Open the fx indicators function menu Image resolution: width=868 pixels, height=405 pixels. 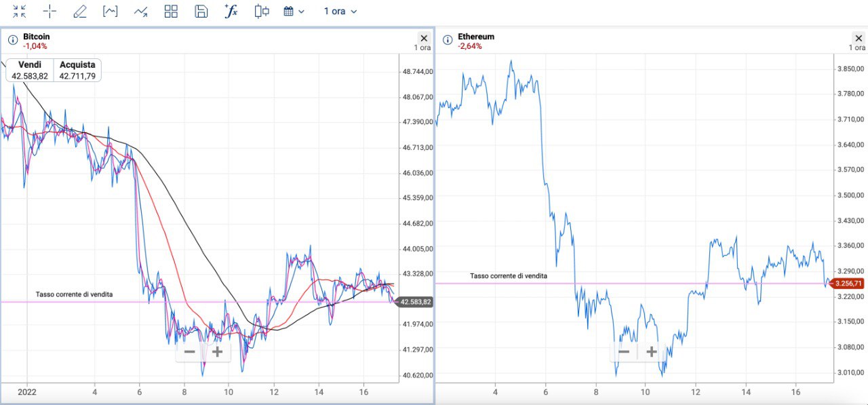coord(231,12)
